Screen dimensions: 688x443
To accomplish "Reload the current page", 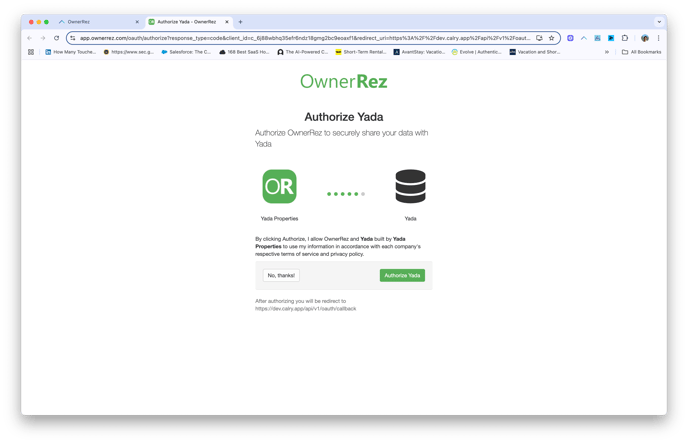I will point(57,38).
